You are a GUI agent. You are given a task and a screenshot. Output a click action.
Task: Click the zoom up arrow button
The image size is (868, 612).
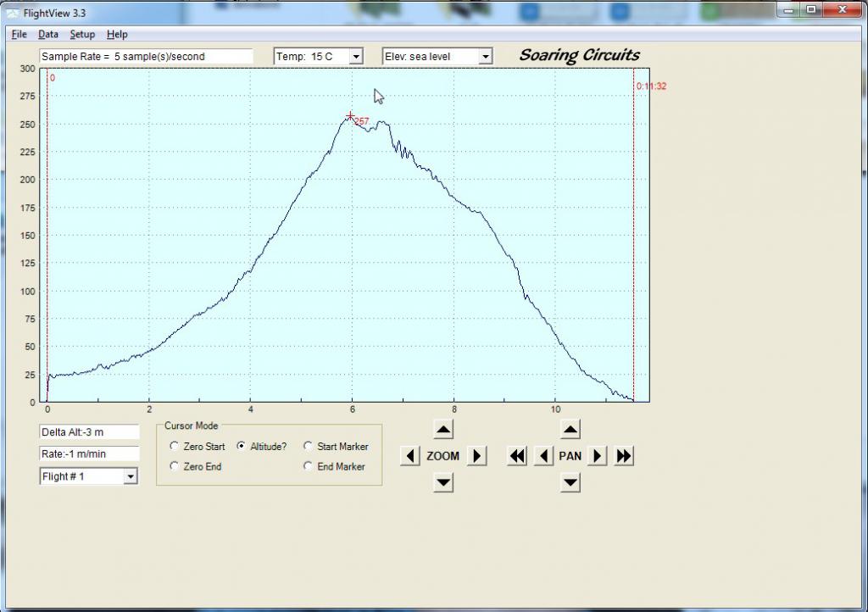click(443, 430)
